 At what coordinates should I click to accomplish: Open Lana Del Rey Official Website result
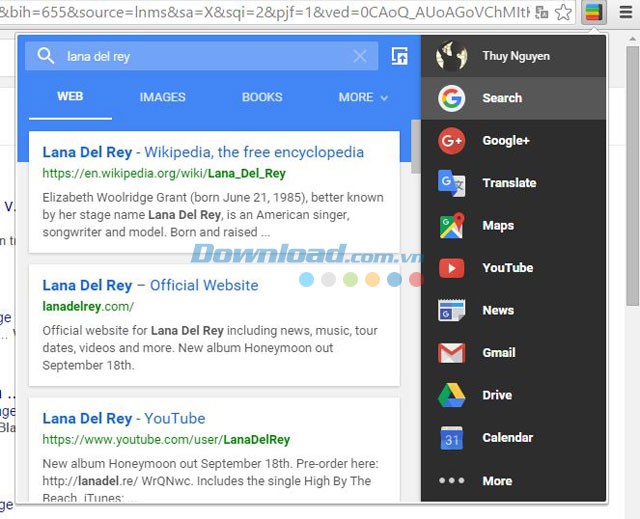click(x=150, y=285)
